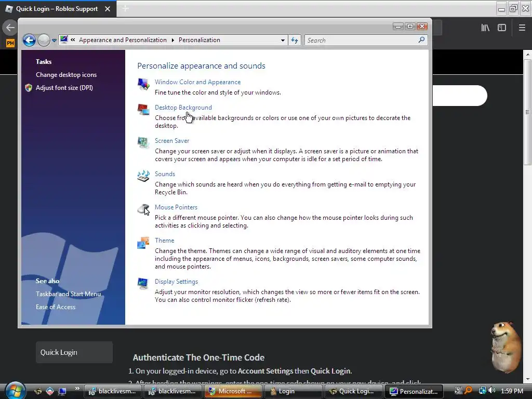Go back in Personalization window
This screenshot has height=399, width=532.
29,41
